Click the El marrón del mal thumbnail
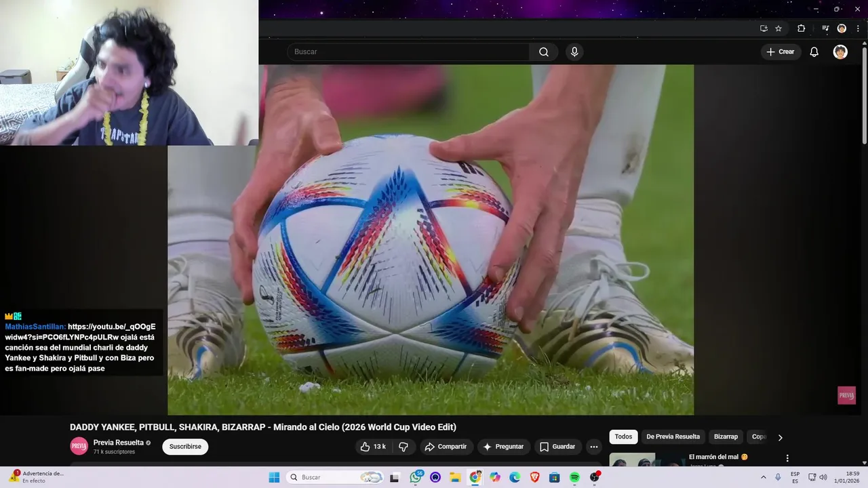This screenshot has width=868, height=488. (x=646, y=460)
